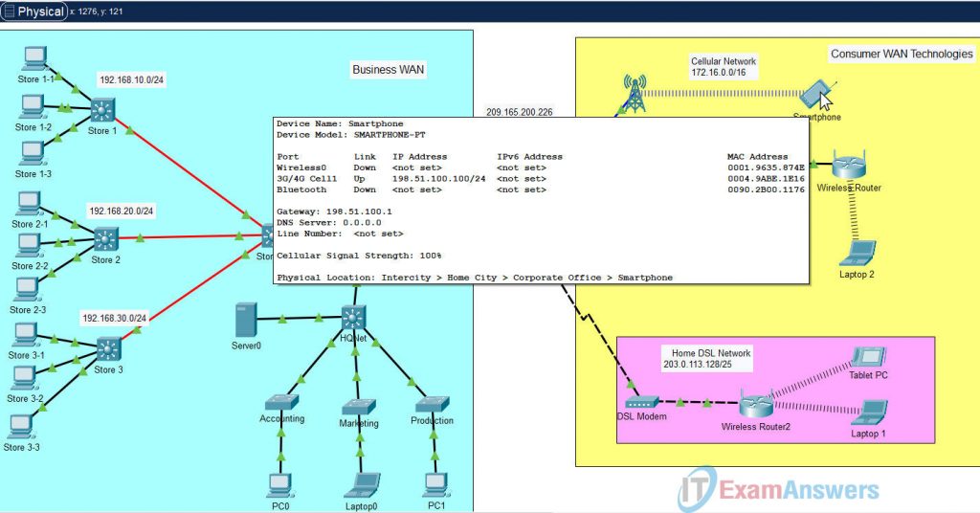Screen dimensions: 980x513
Task: Click the Home DSL Network label
Action: coord(707,359)
